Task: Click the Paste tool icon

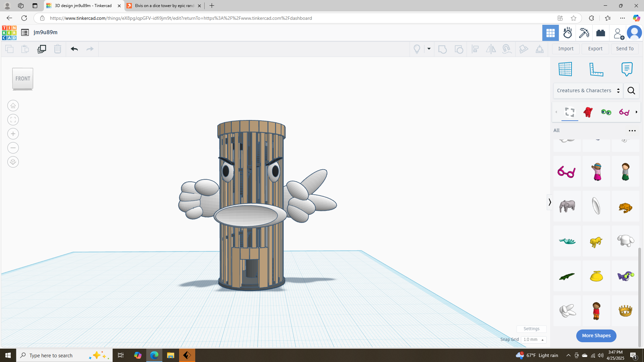Action: (x=25, y=49)
